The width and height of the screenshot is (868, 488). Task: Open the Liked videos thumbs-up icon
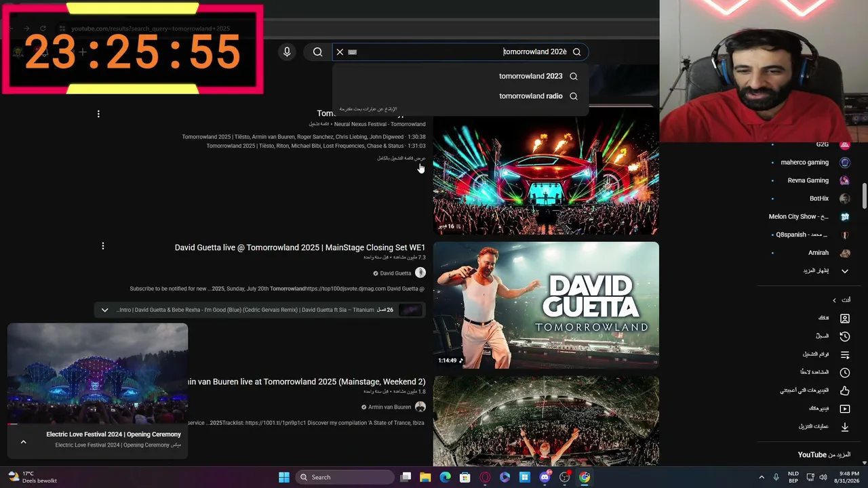pos(845,390)
